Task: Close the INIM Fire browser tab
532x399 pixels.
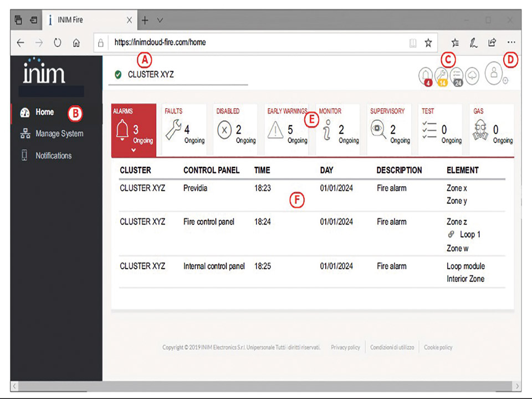Action: pyautogui.click(x=129, y=21)
